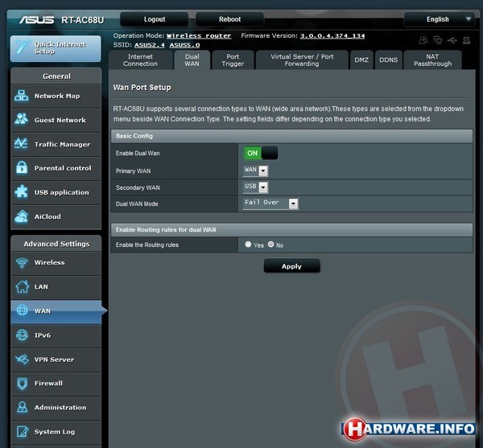This screenshot has width=483, height=448.
Task: Switch to the DDNS tab
Action: [x=388, y=60]
